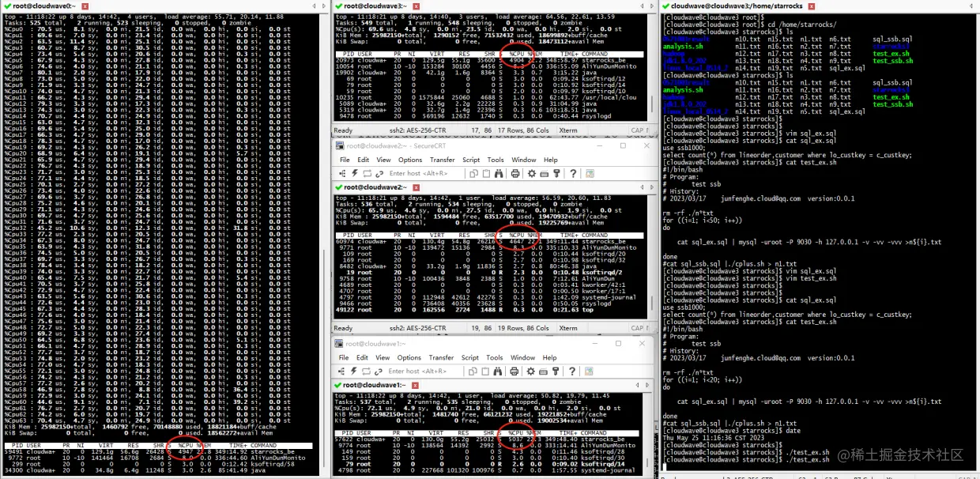Click SecureCRT title icon of cloudwave2 window

[x=339, y=145]
